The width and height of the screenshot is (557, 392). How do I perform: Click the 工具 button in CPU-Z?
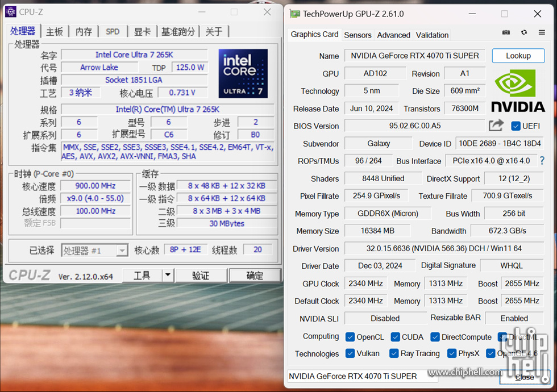click(142, 275)
